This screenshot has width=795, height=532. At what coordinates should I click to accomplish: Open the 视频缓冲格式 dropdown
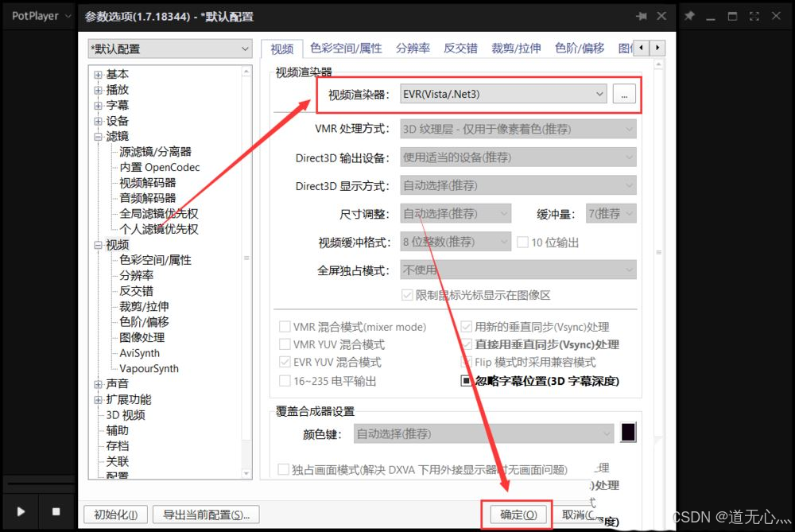point(456,242)
